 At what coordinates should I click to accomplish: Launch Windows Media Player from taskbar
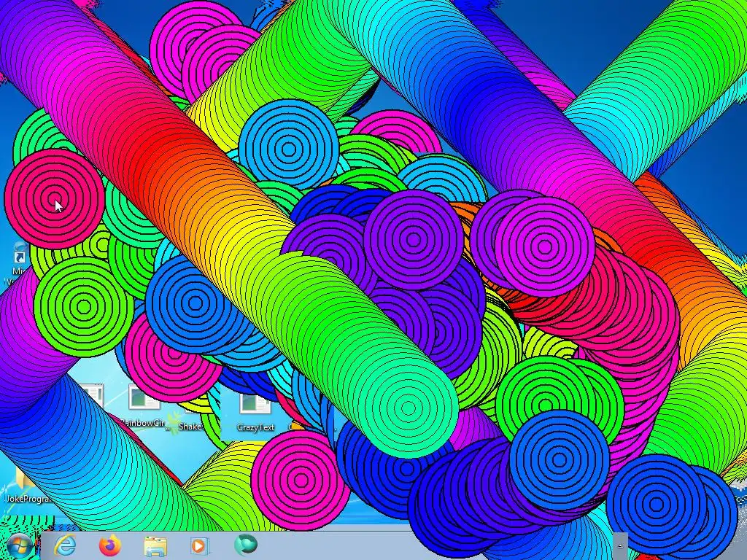coord(199,545)
